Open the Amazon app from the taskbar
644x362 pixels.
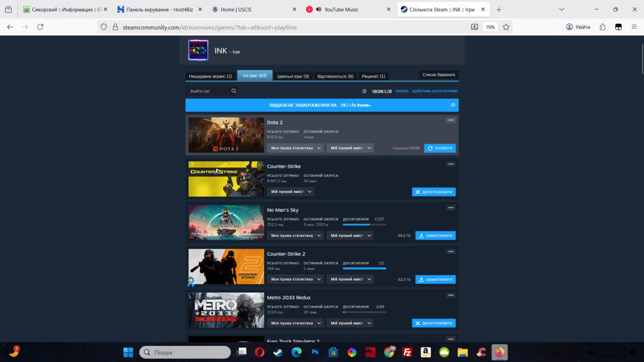click(x=426, y=352)
